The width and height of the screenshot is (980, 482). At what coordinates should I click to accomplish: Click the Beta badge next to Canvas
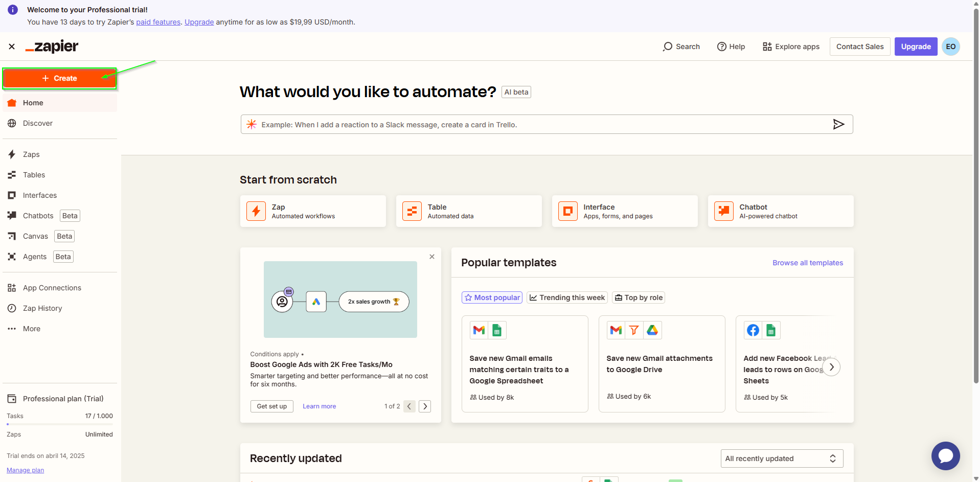pos(64,236)
